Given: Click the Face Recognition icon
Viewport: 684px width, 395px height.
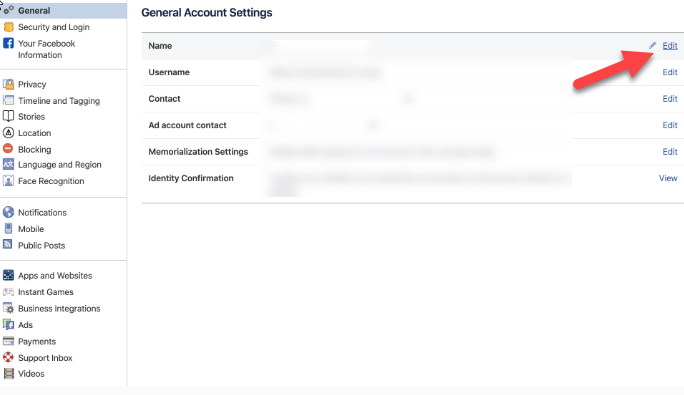Looking at the screenshot, I should (x=8, y=181).
